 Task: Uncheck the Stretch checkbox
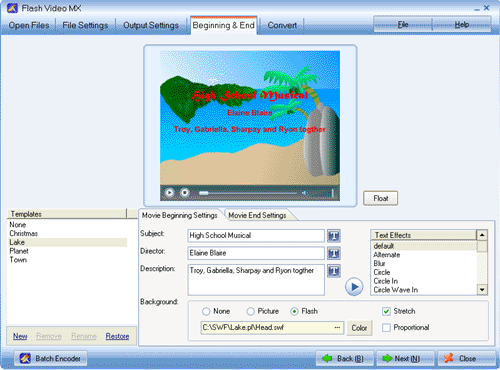click(386, 311)
